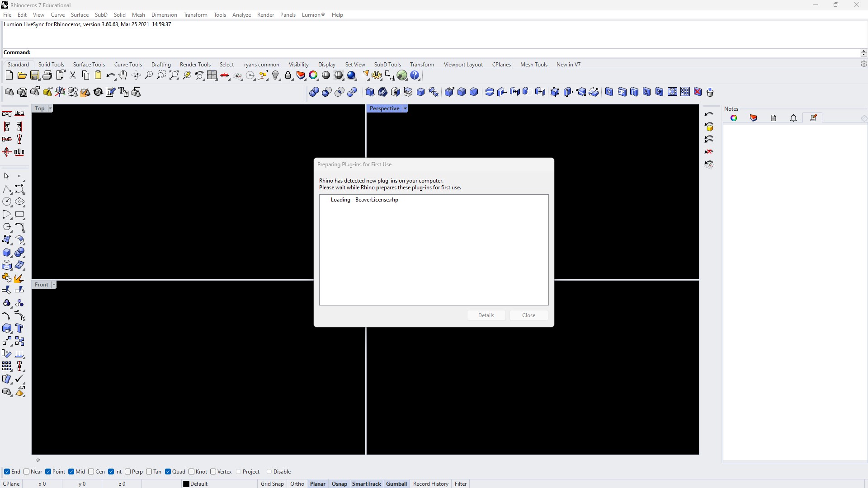Toggle Grid Snap in status bar
This screenshot has height=488, width=868.
(272, 484)
